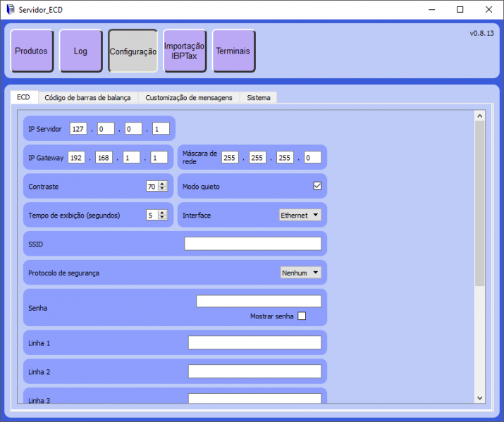Screen dimensions: 504x422
Task: Open Customização de mensagens tab
Action: 189,98
